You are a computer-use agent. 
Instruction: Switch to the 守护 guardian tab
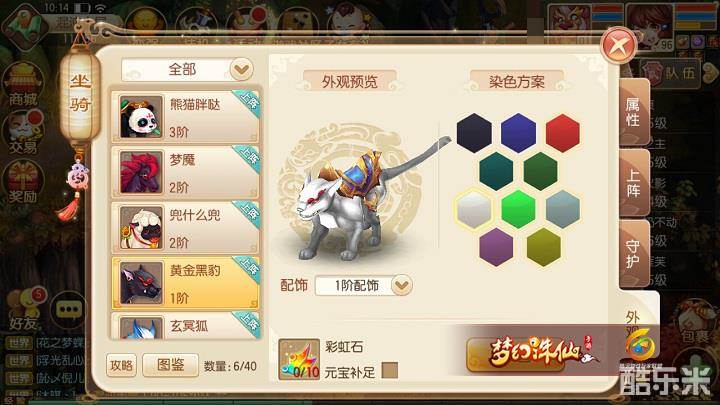634,253
